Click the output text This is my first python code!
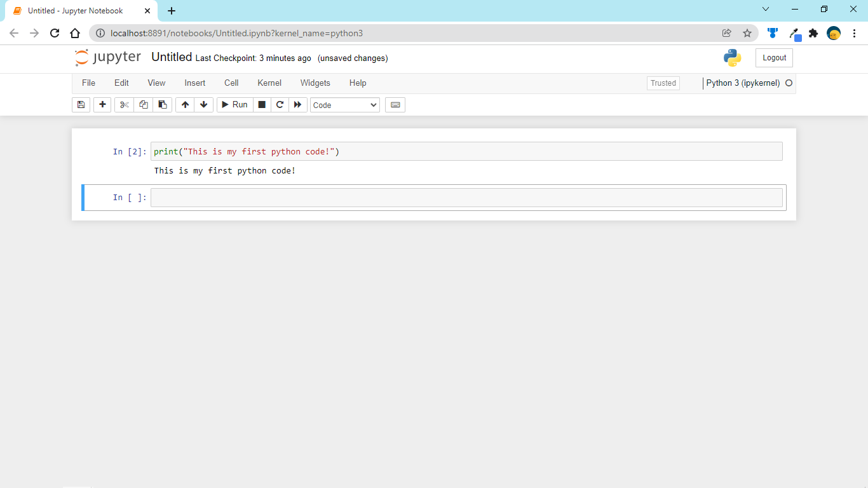Image resolution: width=868 pixels, height=488 pixels. pyautogui.click(x=225, y=171)
